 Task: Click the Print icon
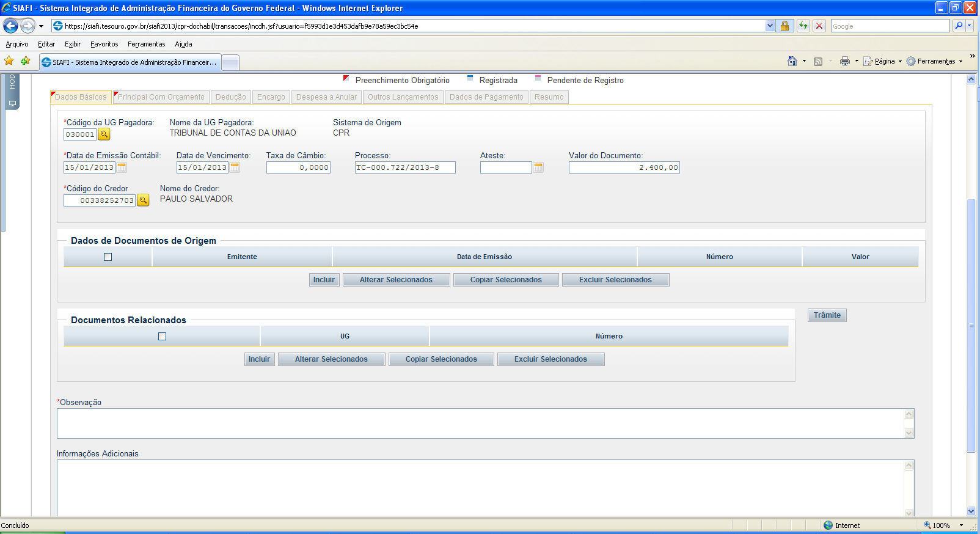click(x=845, y=61)
